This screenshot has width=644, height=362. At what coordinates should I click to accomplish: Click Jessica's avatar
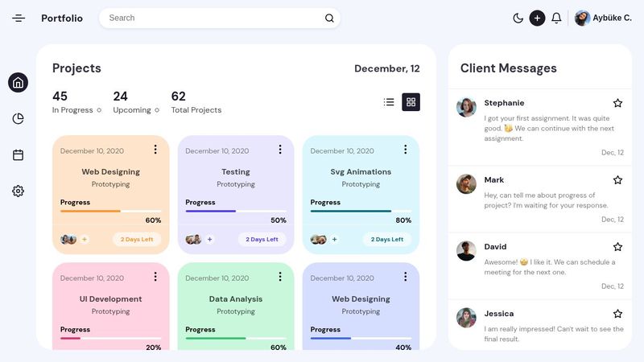(x=466, y=318)
